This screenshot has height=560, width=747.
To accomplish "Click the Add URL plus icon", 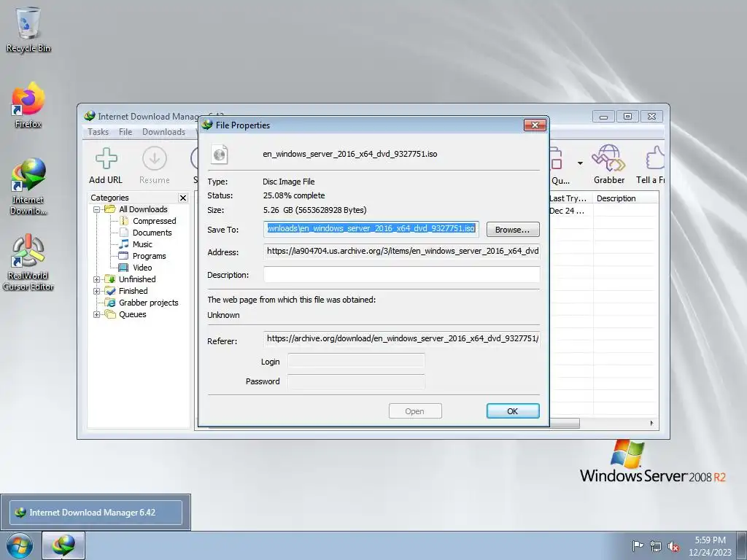I will [x=106, y=158].
